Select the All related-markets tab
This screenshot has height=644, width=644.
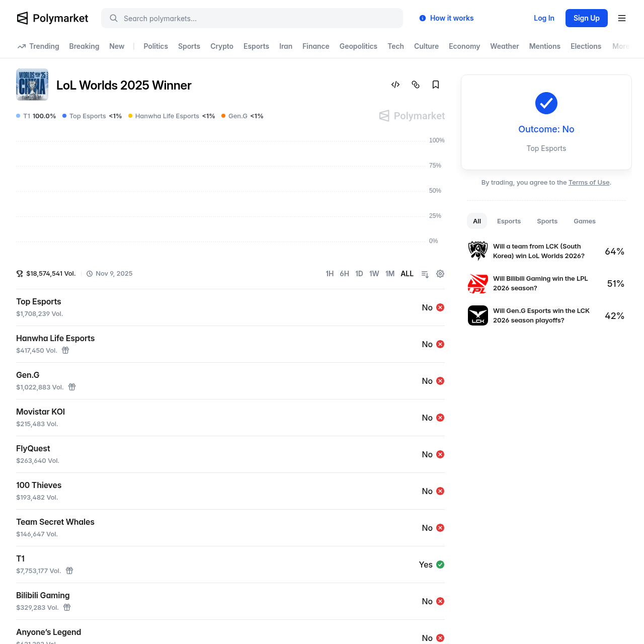click(x=477, y=221)
